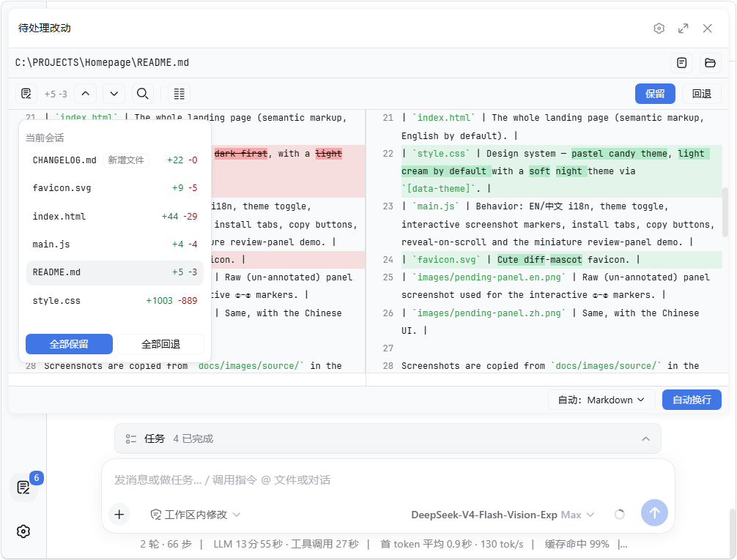Screen dimensions: 737x560
Task: Click LLM 13分55秒 timing status text
Action: point(248,544)
